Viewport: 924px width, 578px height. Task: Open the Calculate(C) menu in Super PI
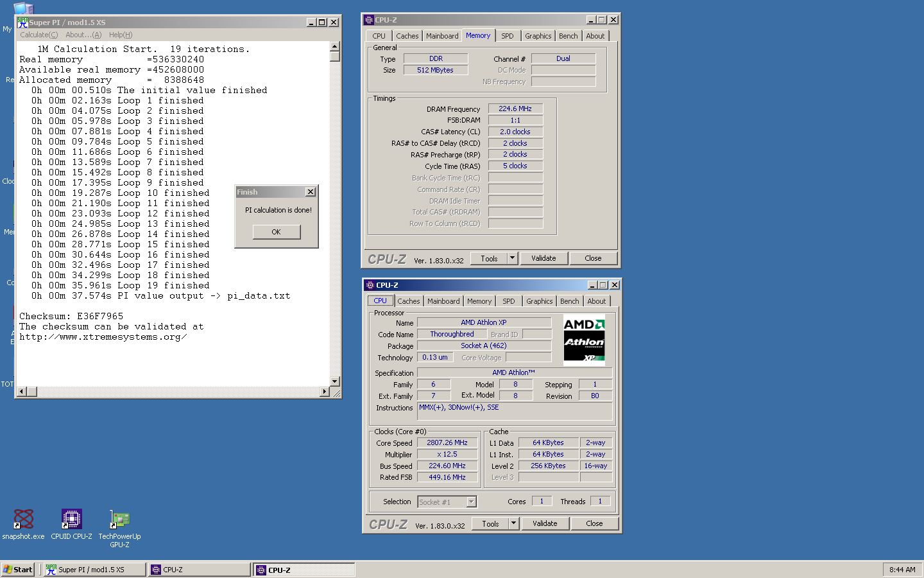[x=39, y=35]
